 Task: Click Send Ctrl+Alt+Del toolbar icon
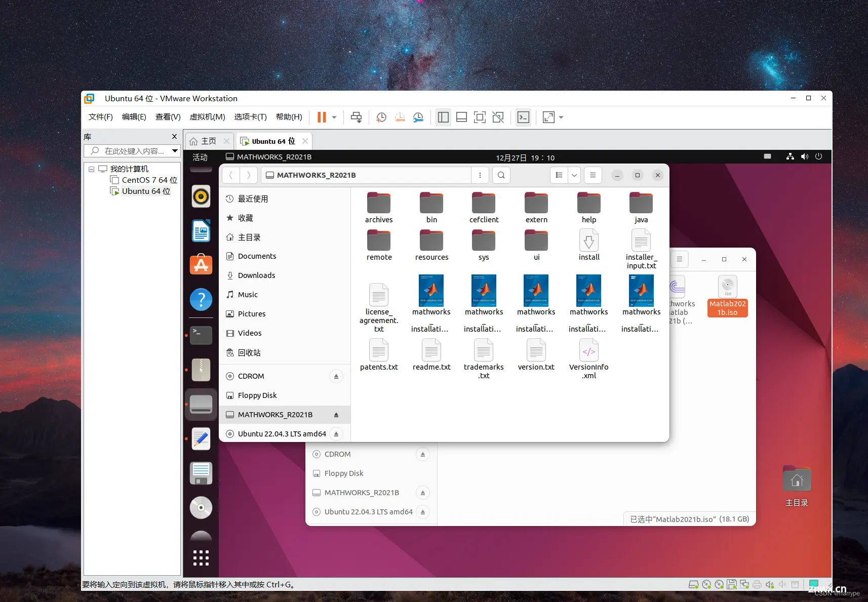tap(357, 117)
